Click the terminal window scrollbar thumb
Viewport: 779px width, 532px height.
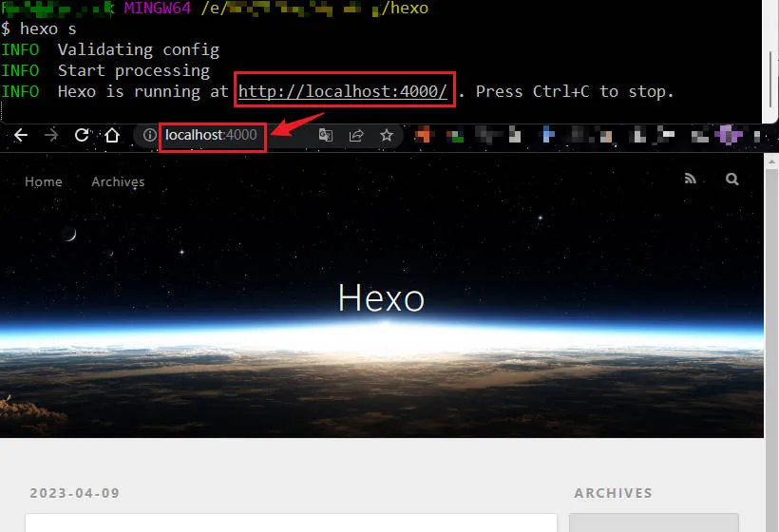(x=770, y=79)
